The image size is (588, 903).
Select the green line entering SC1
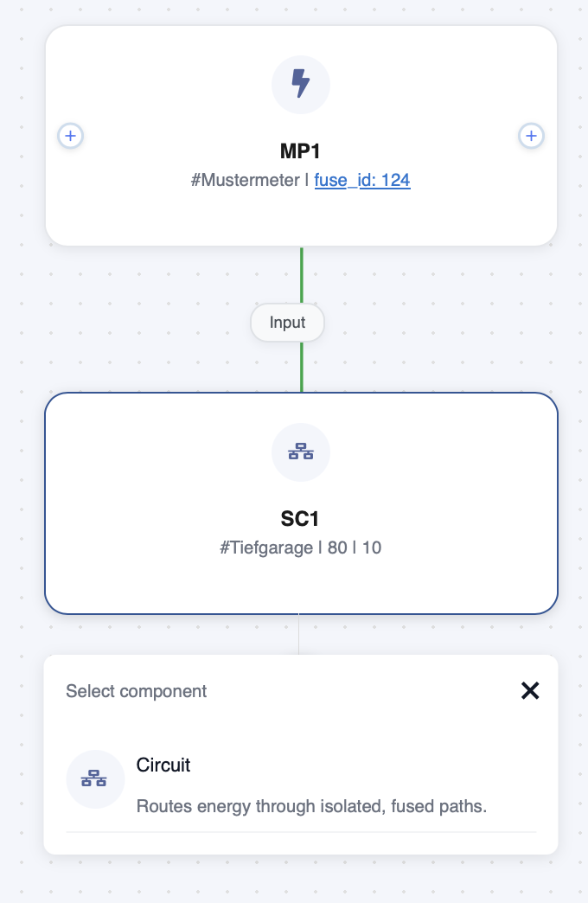tap(302, 367)
